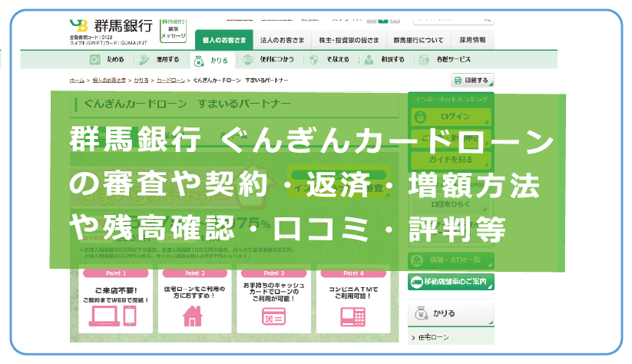Screen dimensions: 632x364
Task: Click the コンビニATMでご利用可能! text
Action: click(353, 293)
